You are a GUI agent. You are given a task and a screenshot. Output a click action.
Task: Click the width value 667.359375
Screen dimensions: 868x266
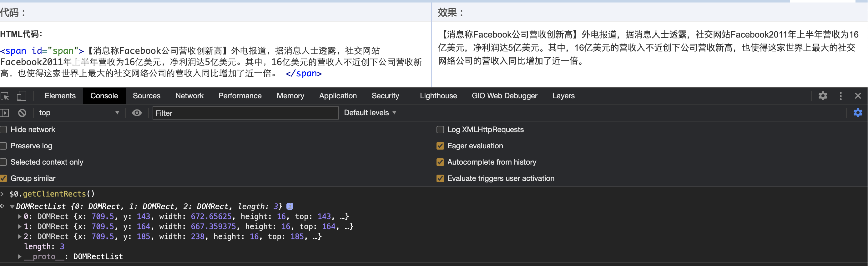pos(214,227)
